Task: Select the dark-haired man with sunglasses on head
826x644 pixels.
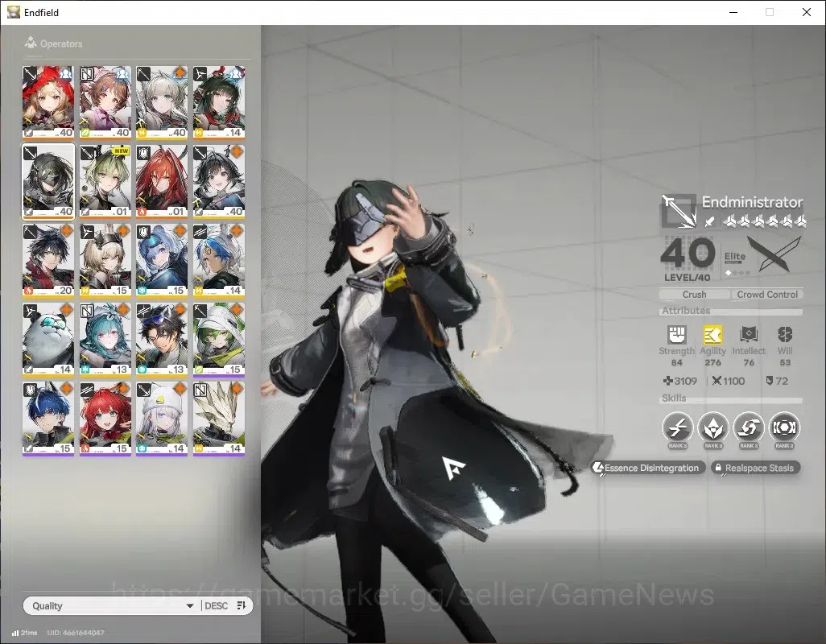Action: (x=162, y=340)
